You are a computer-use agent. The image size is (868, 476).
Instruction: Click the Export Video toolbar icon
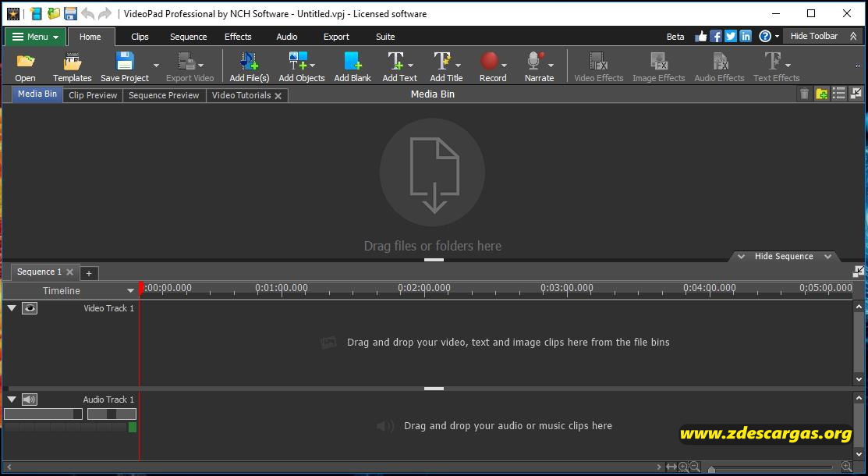pyautogui.click(x=186, y=61)
